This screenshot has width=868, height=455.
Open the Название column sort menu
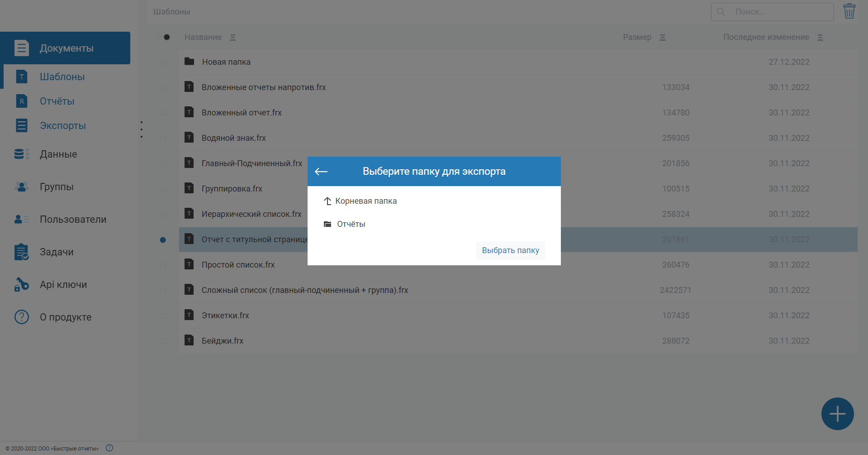click(x=232, y=38)
